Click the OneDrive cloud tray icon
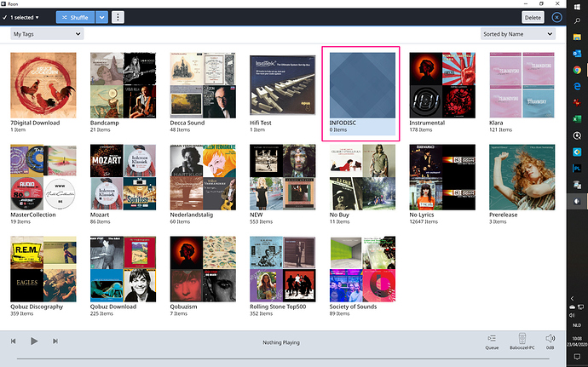The height and width of the screenshot is (367, 588). 573,307
